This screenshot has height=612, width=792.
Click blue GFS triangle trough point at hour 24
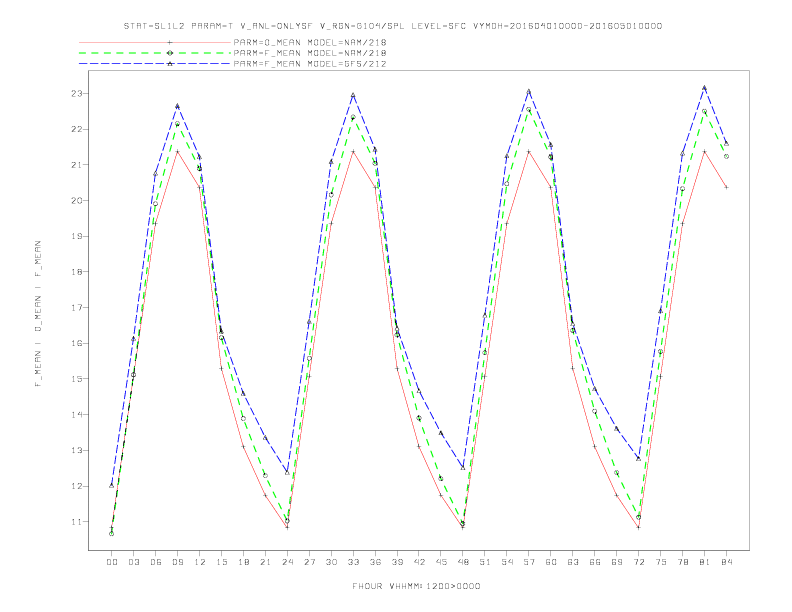287,473
